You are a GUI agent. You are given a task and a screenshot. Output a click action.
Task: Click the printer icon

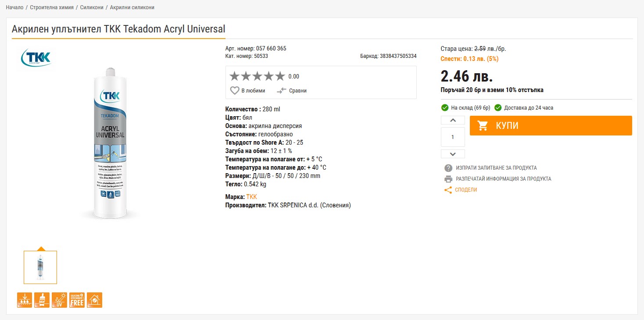tap(448, 179)
